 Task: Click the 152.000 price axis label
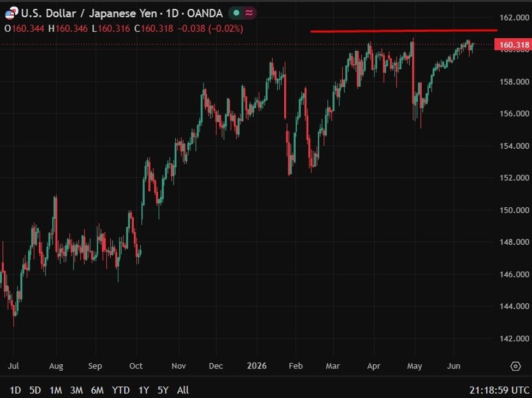(x=515, y=178)
